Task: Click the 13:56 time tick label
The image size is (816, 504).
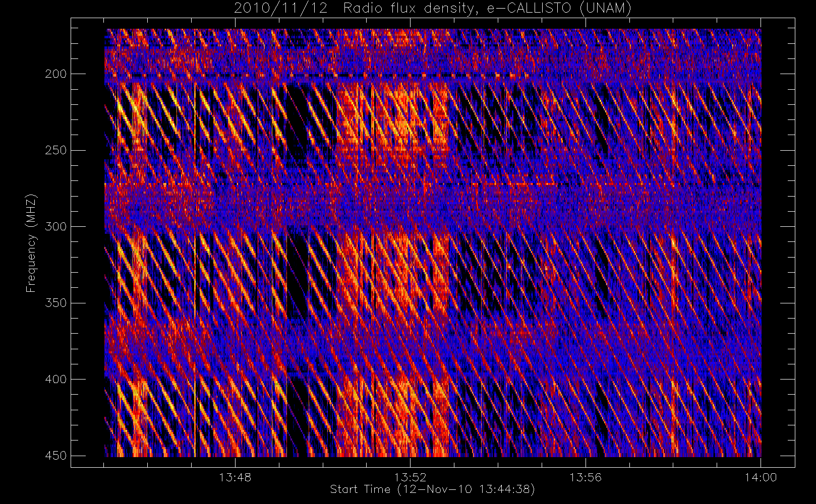Action: click(x=586, y=477)
